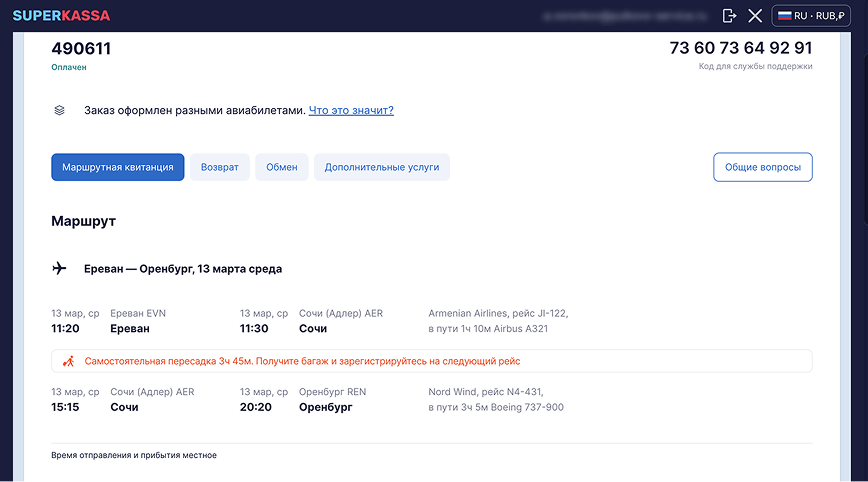The image size is (868, 482).
Task: Click the airplane icon next to the route title
Action: click(x=59, y=268)
